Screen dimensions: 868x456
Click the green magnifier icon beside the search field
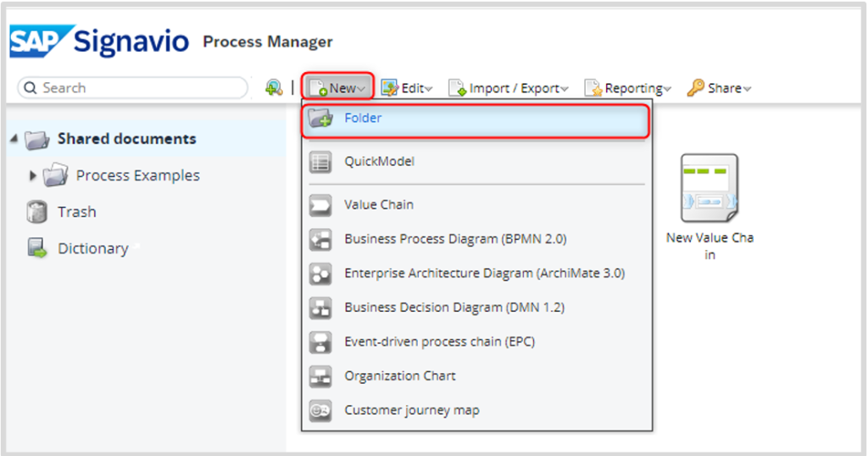pos(274,87)
